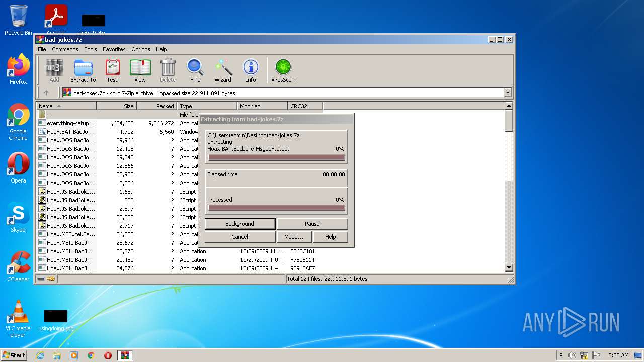Open media player taskbar icon

click(x=74, y=355)
